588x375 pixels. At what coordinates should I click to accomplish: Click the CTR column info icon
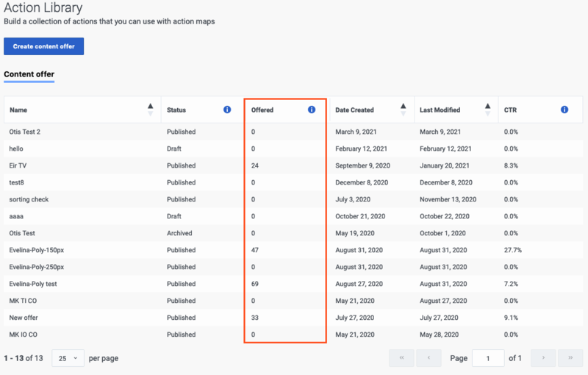point(564,110)
